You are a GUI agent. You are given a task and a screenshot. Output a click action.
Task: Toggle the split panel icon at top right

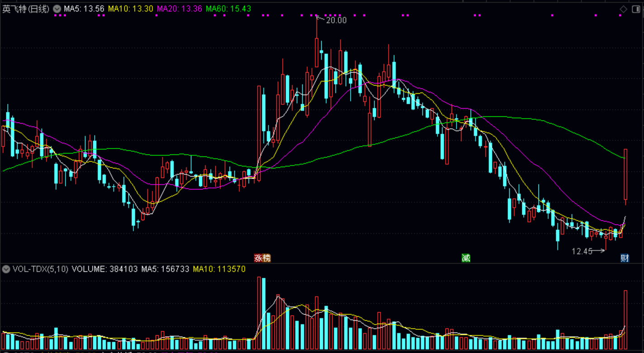point(635,9)
